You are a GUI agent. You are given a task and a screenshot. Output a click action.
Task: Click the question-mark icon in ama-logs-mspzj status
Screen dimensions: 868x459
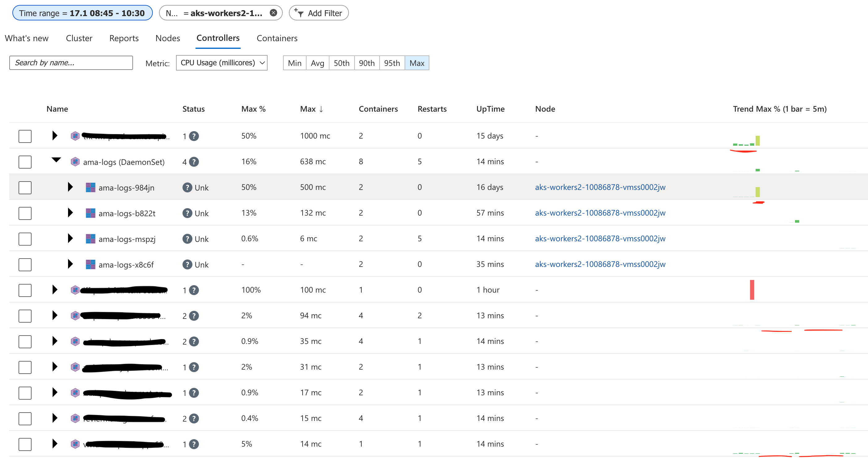coord(187,239)
